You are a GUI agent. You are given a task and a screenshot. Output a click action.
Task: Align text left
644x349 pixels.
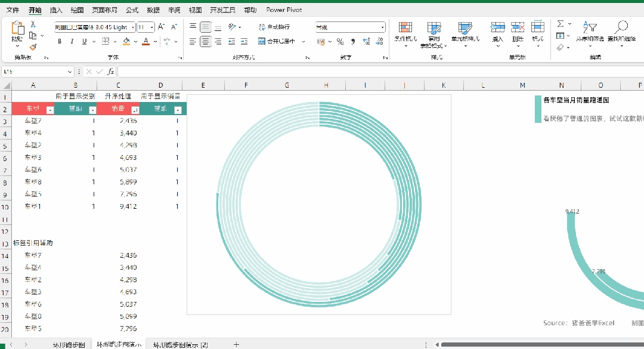[193, 41]
